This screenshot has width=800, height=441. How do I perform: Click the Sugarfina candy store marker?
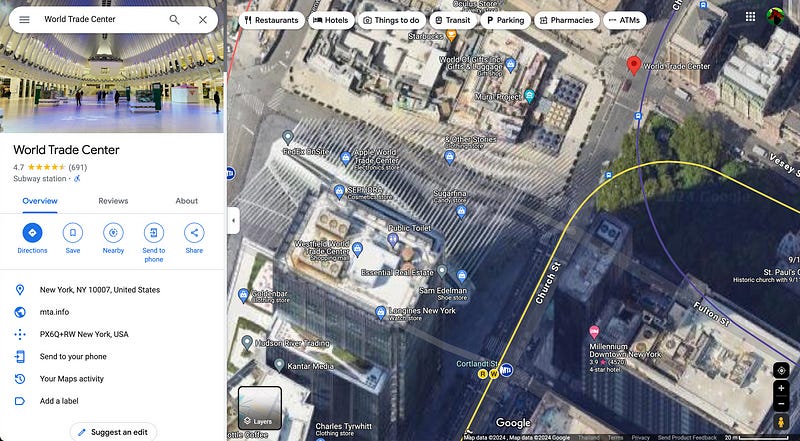coord(461,211)
